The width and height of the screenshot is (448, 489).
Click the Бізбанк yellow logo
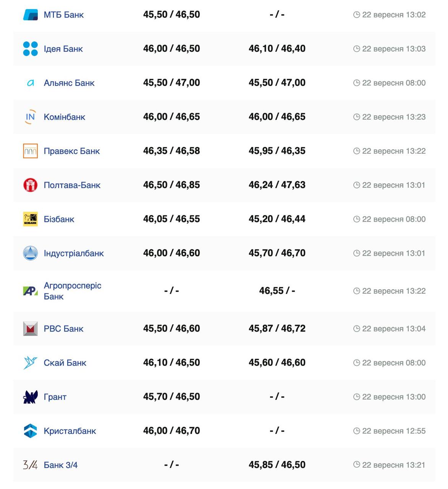point(31,219)
